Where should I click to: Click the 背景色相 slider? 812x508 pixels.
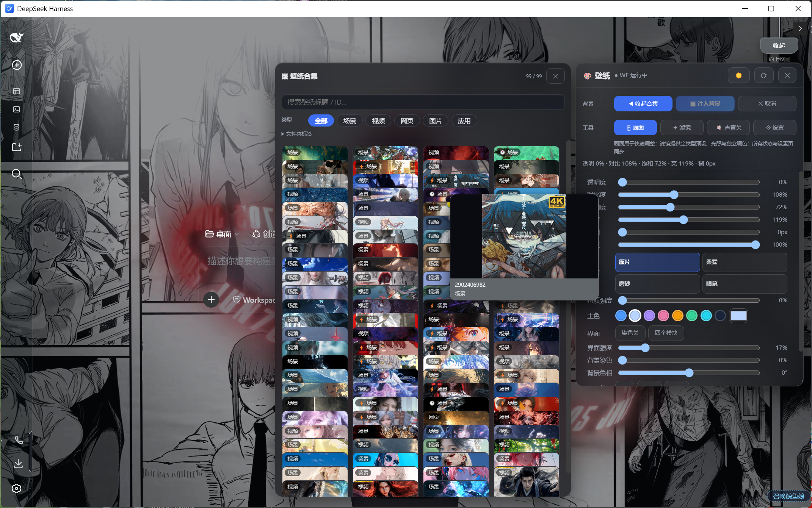click(x=689, y=373)
